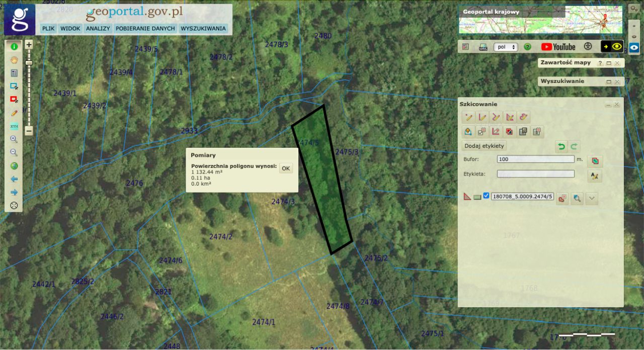The height and width of the screenshot is (350, 644).
Task: Click the circled X tool at toolbar bottom
Action: coord(14,205)
